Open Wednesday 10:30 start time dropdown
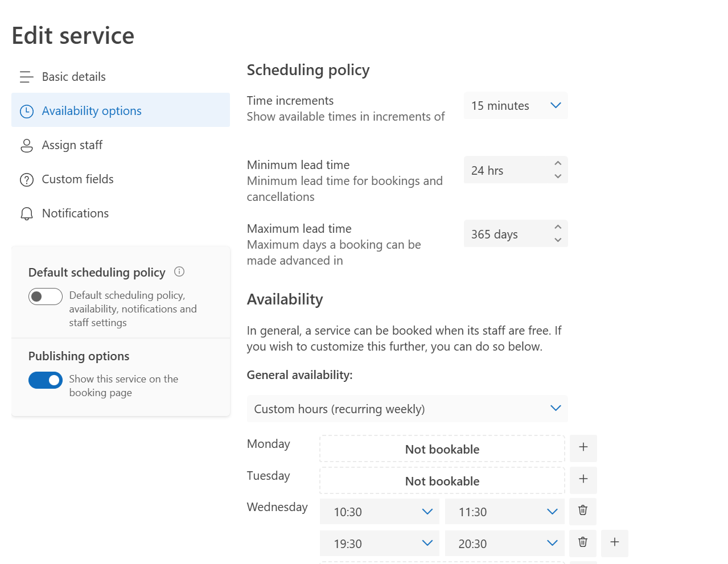728x564 pixels. click(380, 512)
